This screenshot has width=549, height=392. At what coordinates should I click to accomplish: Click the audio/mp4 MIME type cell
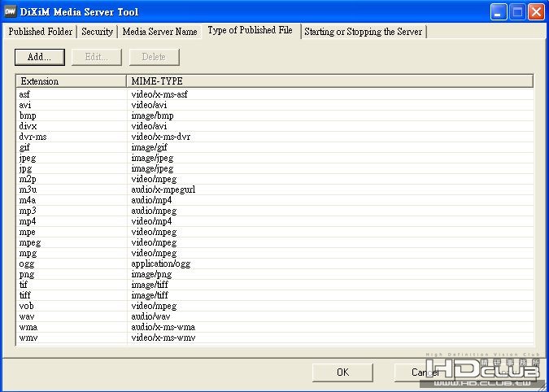pos(151,200)
